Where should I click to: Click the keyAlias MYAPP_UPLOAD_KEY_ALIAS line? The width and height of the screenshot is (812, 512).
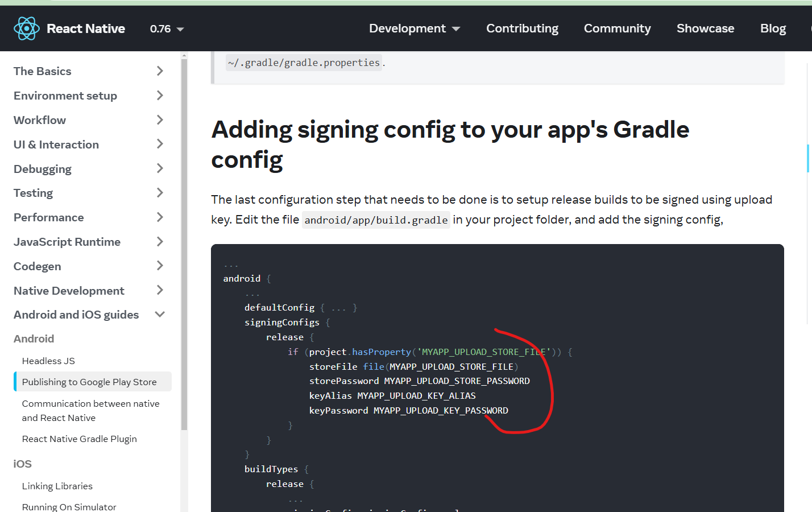(x=392, y=395)
